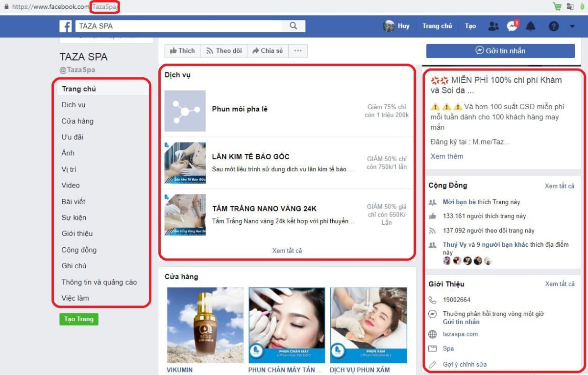
Task: Open TẮM TRẮNG NANO VÀNG 24K service
Action: (264, 209)
